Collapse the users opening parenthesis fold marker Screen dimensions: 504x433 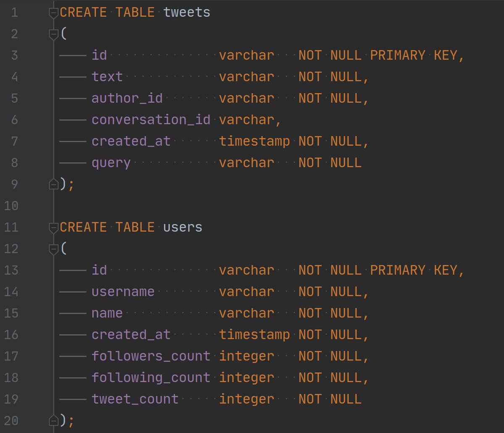pos(53,249)
